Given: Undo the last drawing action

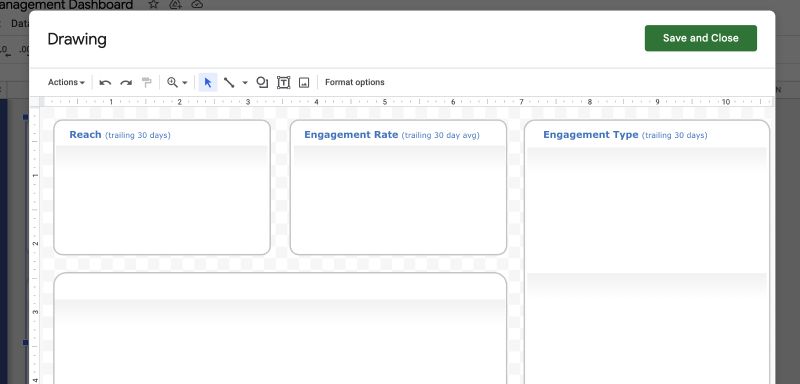Looking at the screenshot, I should click(x=105, y=82).
